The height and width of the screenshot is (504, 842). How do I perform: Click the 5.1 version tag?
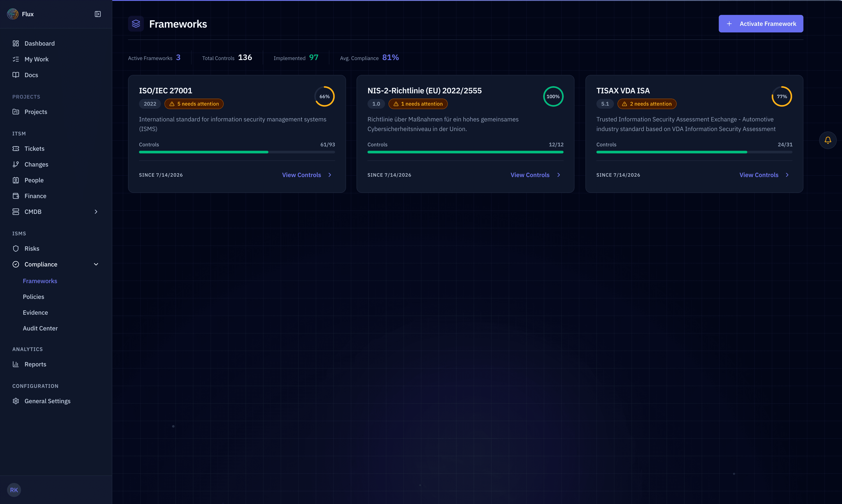pos(605,104)
